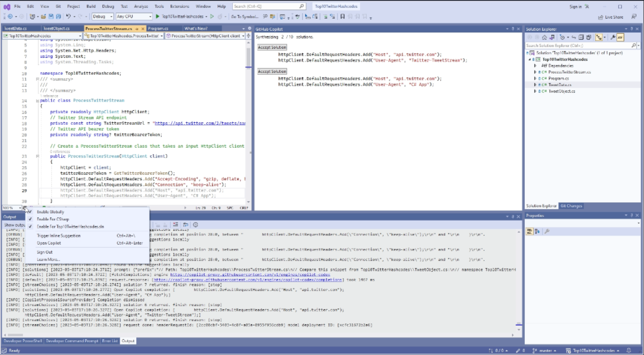The image size is (644, 355).
Task: Click Clear All icon in Output toolbar
Action: point(175,225)
